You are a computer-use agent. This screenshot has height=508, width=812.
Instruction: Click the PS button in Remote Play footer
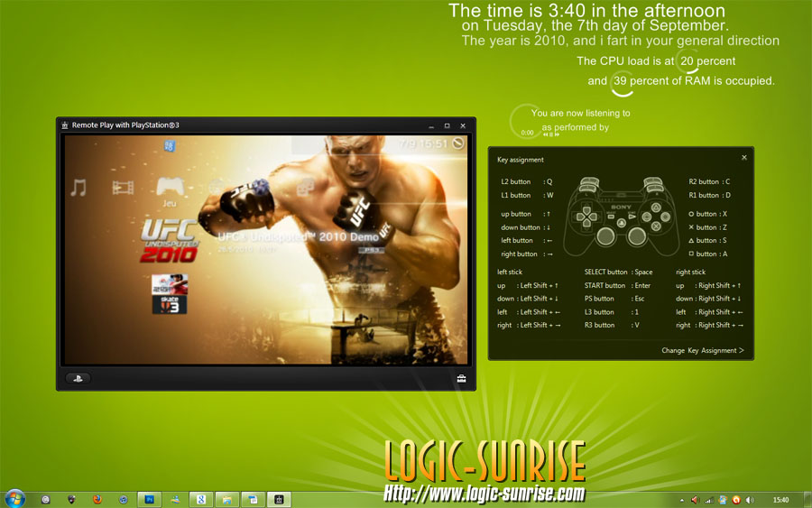[x=78, y=379]
